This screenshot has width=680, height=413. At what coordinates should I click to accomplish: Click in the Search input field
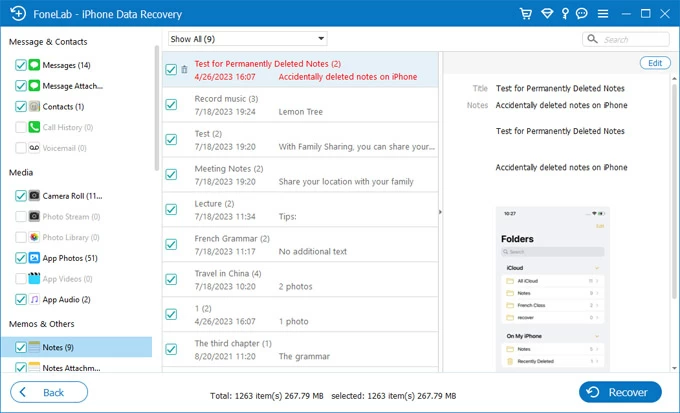(x=632, y=39)
